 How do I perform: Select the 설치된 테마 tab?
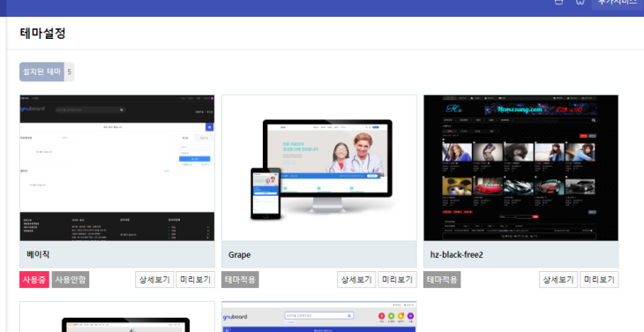point(41,72)
